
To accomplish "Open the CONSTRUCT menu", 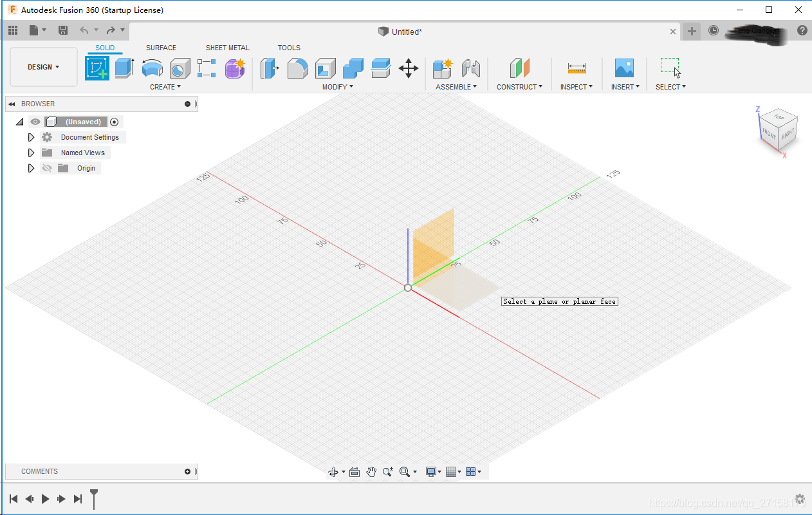I will pyautogui.click(x=519, y=87).
